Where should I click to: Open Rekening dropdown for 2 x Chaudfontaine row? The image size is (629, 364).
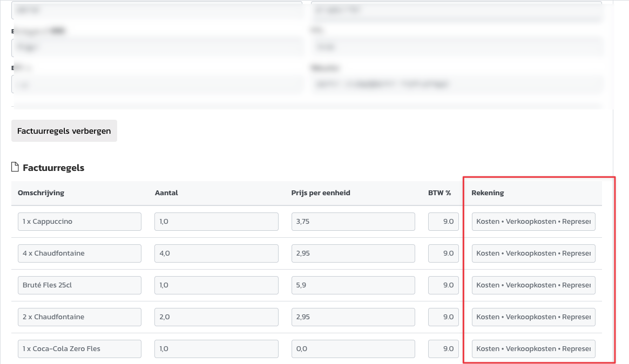(x=533, y=317)
